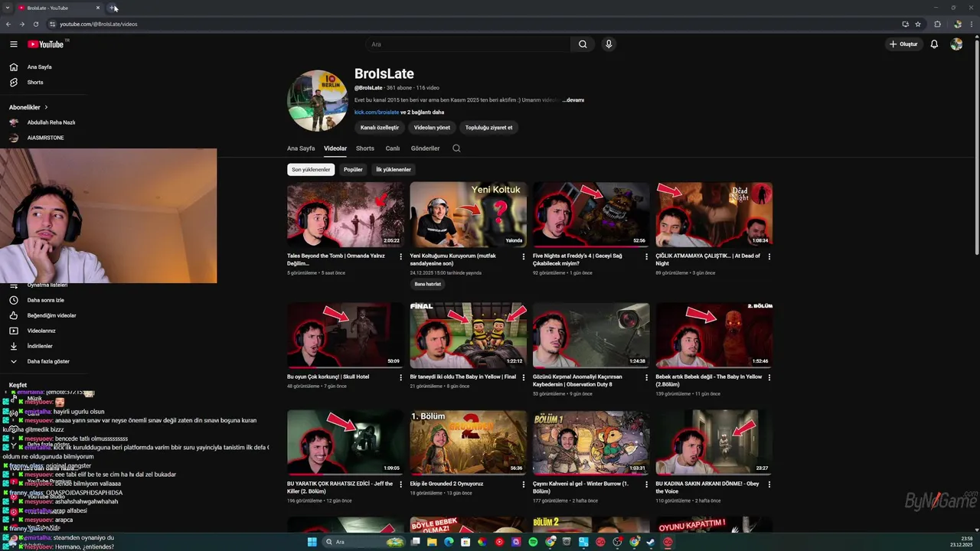This screenshot has height=551, width=980.
Task: Open the browser extensions puzzle icon
Action: (x=937, y=24)
